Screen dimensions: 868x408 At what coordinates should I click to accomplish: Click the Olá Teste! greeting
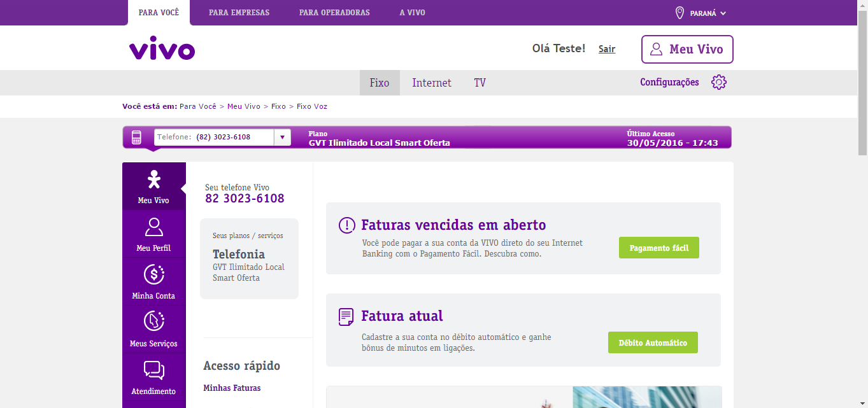pos(559,48)
